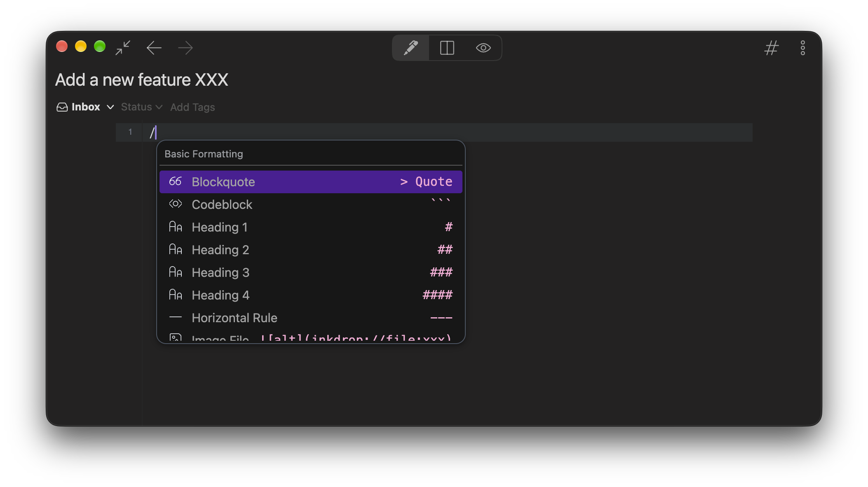Click the Aa icon beside Heading 3

[175, 272]
